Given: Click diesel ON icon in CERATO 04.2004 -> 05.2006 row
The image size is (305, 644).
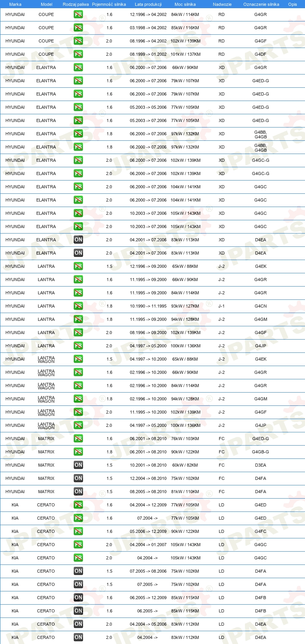Looking at the screenshot, I should pos(78,624).
